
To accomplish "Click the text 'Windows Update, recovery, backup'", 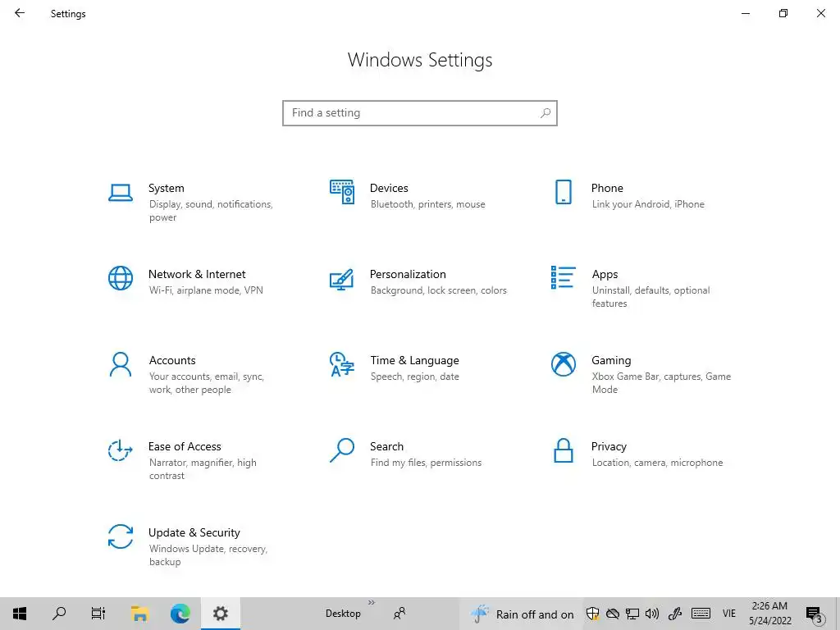I will point(208,555).
